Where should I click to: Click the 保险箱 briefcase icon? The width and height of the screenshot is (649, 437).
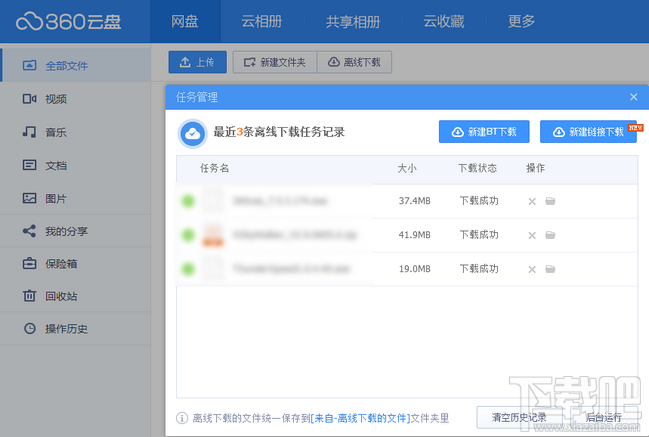(x=29, y=263)
